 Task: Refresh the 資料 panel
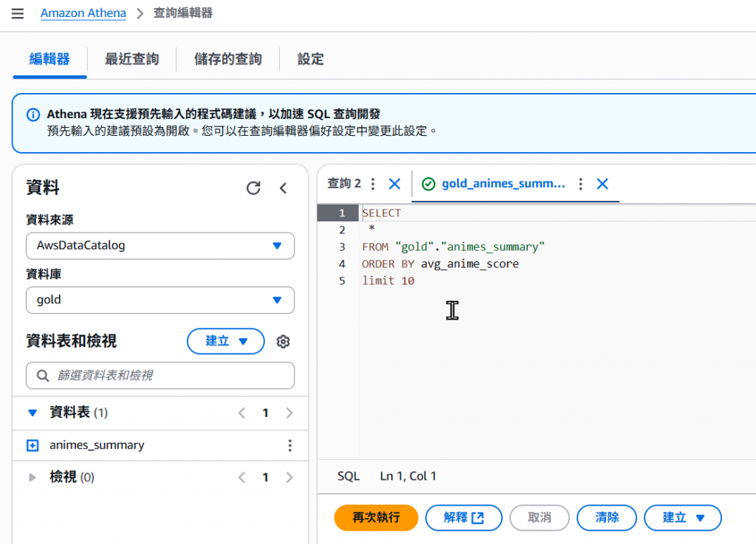253,188
